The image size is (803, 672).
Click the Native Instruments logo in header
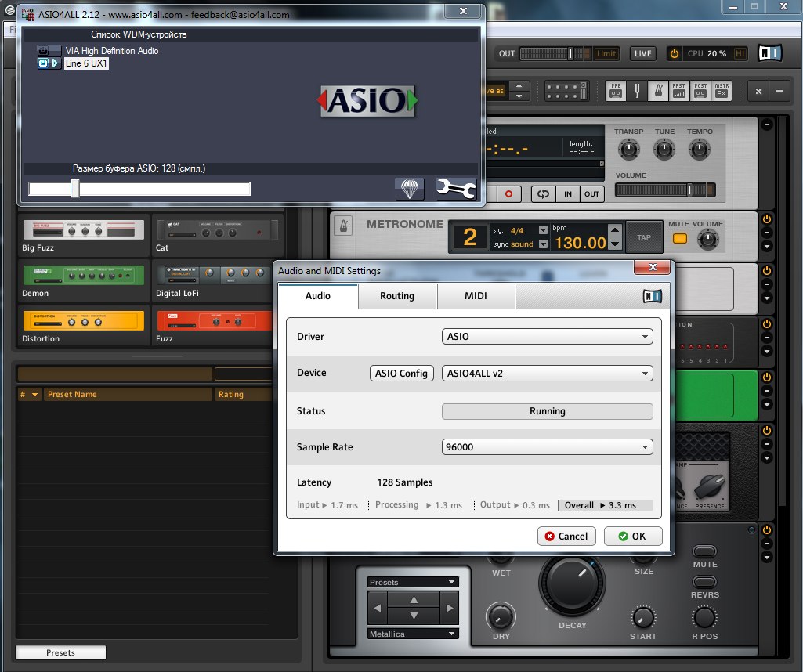click(770, 52)
